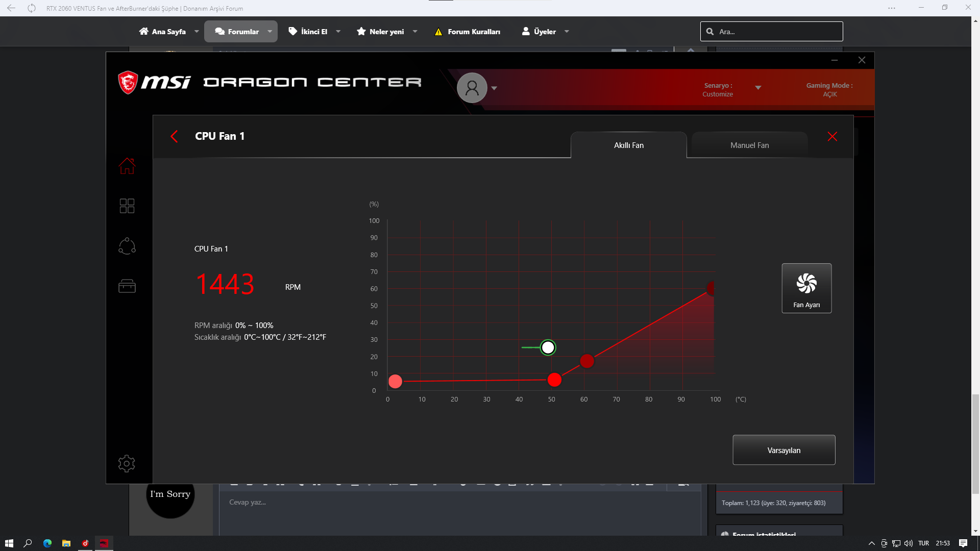The image size is (980, 551).
Task: Open Windows taskbar search
Action: tap(28, 543)
